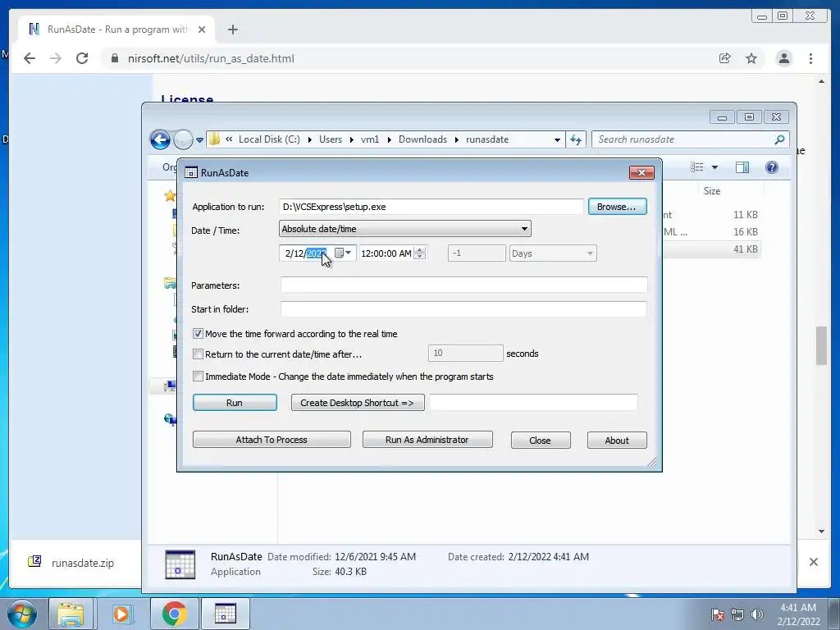840x630 pixels.
Task: Open Windows Media Player from the taskbar
Action: pos(121,614)
